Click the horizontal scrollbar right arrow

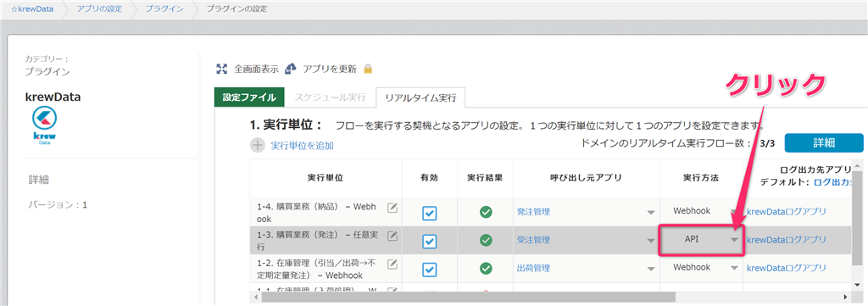click(845, 298)
